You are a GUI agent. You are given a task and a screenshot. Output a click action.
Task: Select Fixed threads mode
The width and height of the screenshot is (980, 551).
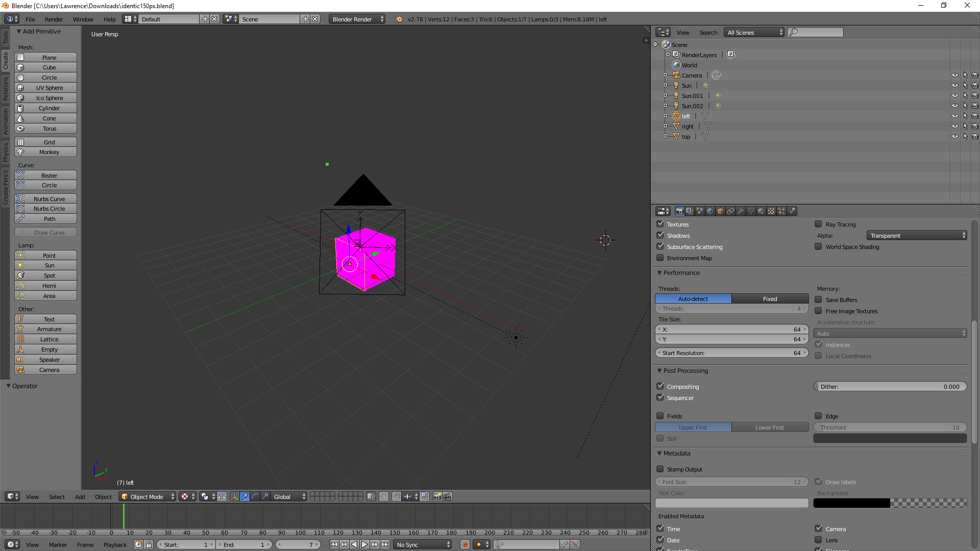coord(770,298)
